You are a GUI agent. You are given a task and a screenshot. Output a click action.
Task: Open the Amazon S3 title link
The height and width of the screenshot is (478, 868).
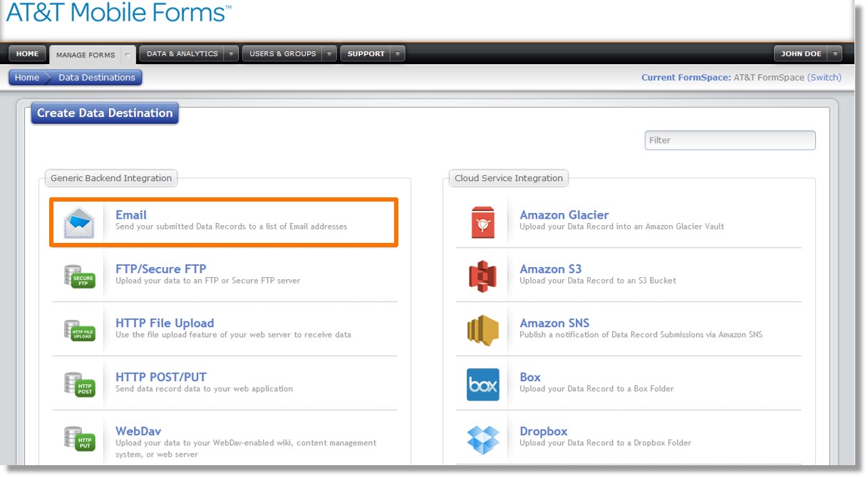[x=551, y=269]
